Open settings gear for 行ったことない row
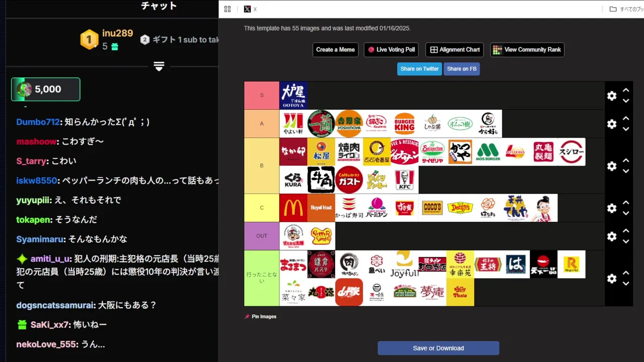The image size is (644, 362). (x=612, y=279)
